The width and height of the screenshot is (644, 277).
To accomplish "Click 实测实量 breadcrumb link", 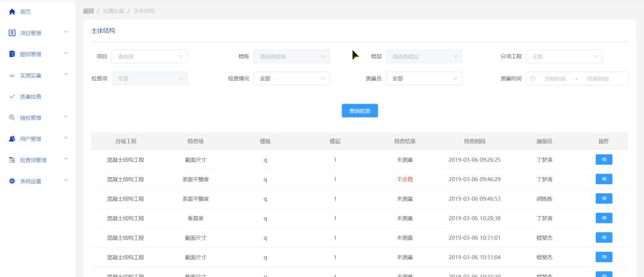I will 114,11.
